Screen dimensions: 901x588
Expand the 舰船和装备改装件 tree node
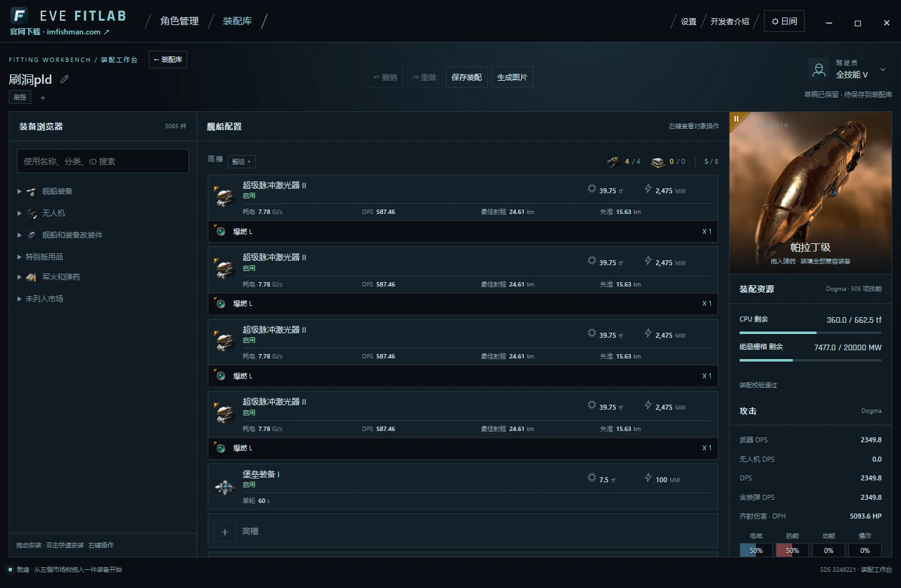click(19, 235)
